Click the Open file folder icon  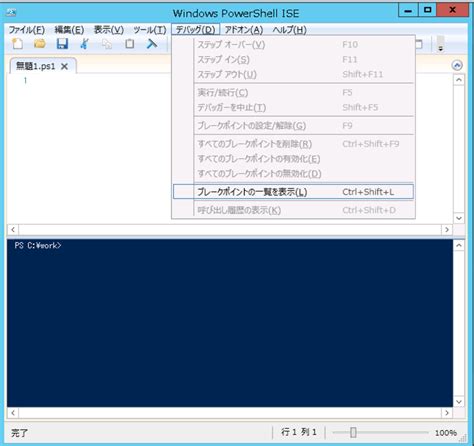[x=40, y=44]
